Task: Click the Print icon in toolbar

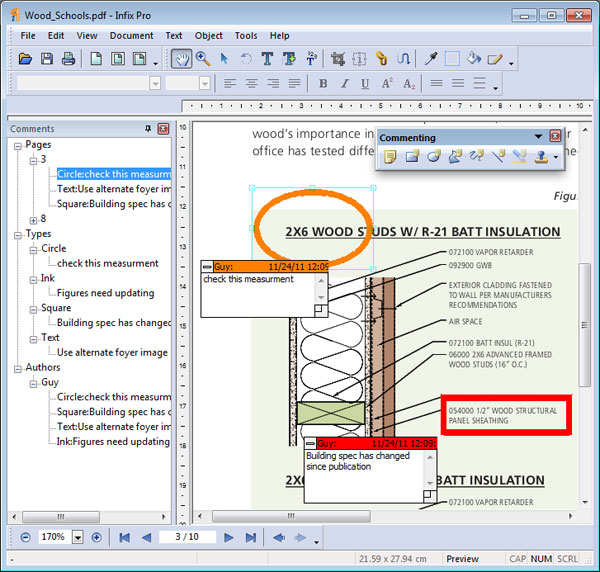Action: coord(69,59)
